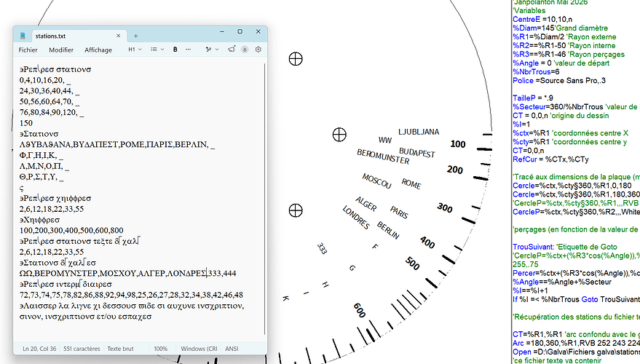This screenshot has height=364, width=640.
Task: Click the line containing only '150'
Action: pyautogui.click(x=26, y=123)
